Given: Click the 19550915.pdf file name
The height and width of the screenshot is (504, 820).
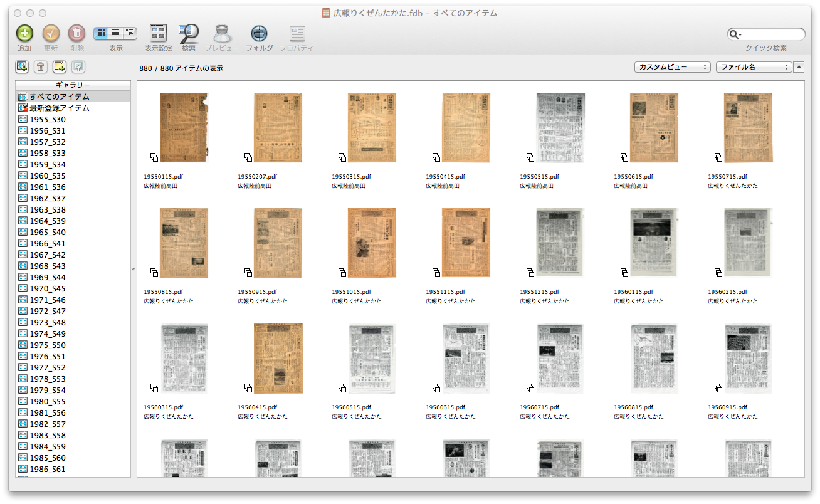Looking at the screenshot, I should (257, 292).
